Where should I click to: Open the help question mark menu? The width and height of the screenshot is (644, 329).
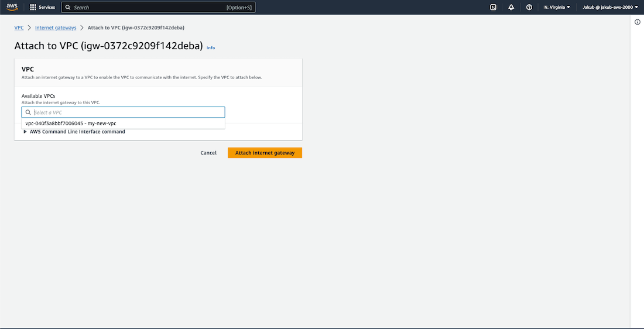click(x=529, y=8)
